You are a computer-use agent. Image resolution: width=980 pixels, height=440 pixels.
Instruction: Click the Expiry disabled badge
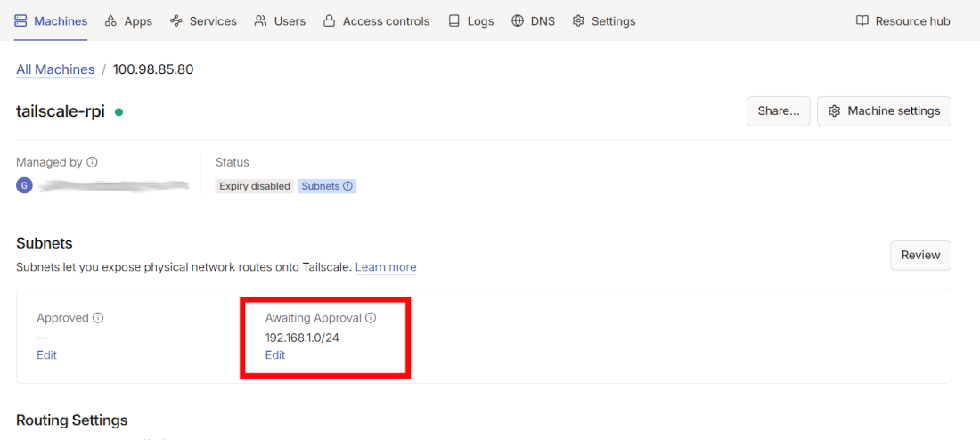255,186
